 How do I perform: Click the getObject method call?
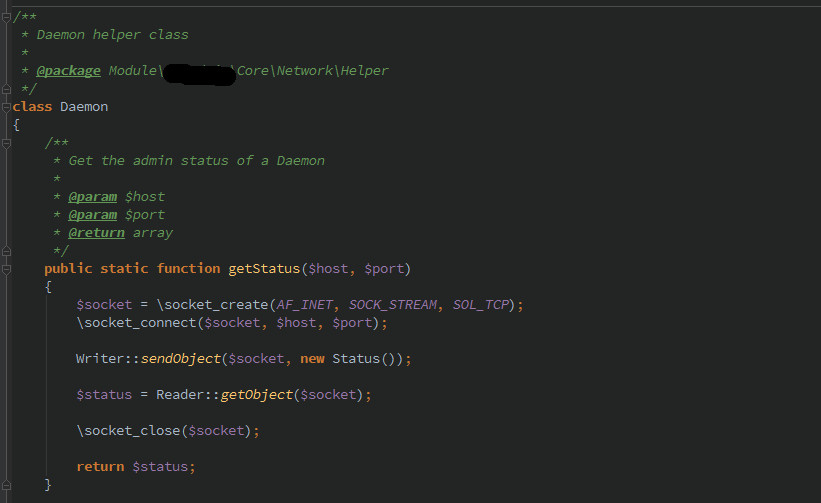point(256,394)
